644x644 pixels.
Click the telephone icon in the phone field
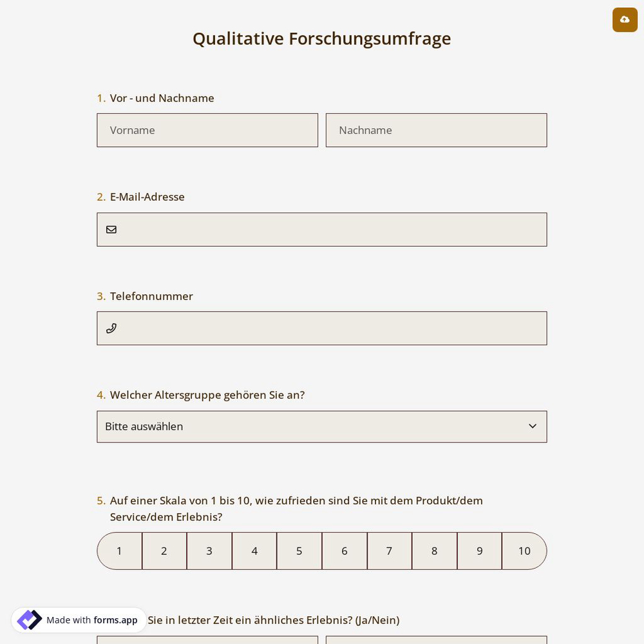coord(111,328)
